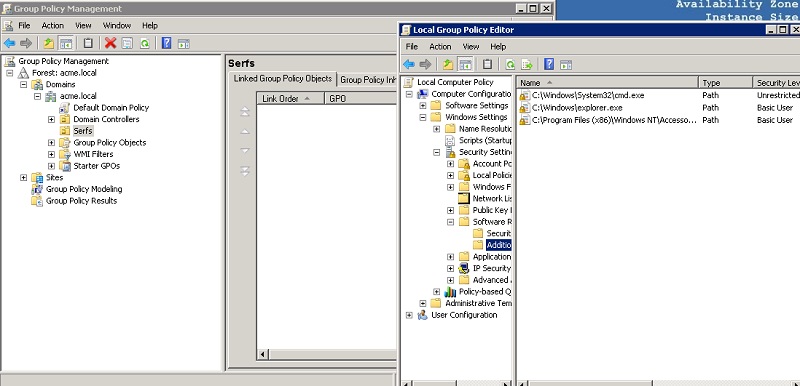Click Export List icon in Local Group Policy Editor
Viewport: 800px width, 386px height.
click(527, 64)
